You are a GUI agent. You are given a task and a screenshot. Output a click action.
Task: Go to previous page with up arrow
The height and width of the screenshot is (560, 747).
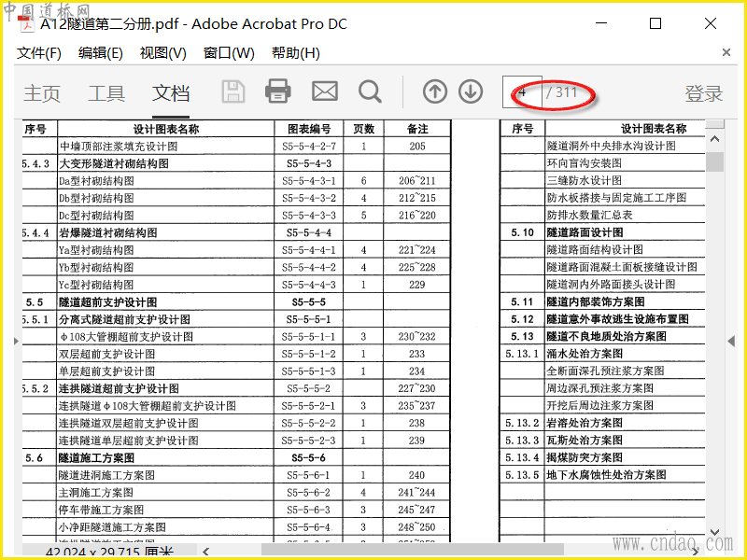point(434,91)
